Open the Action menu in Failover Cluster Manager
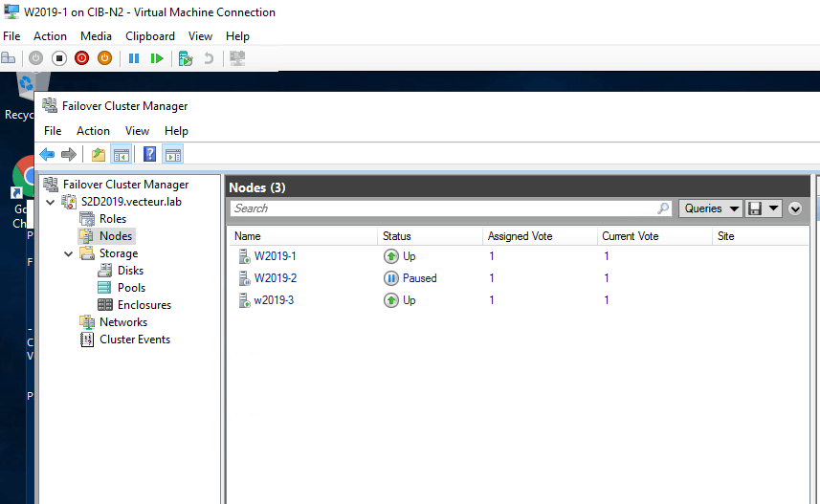 click(93, 131)
